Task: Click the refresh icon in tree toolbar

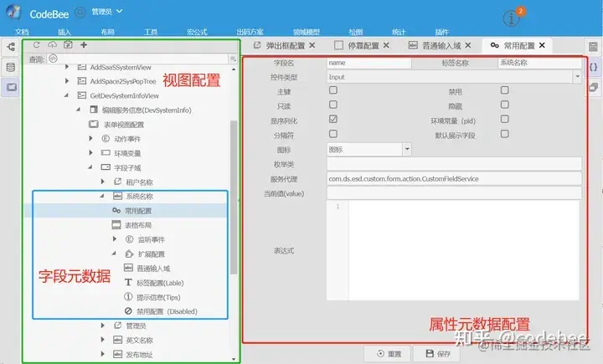Action: click(36, 45)
